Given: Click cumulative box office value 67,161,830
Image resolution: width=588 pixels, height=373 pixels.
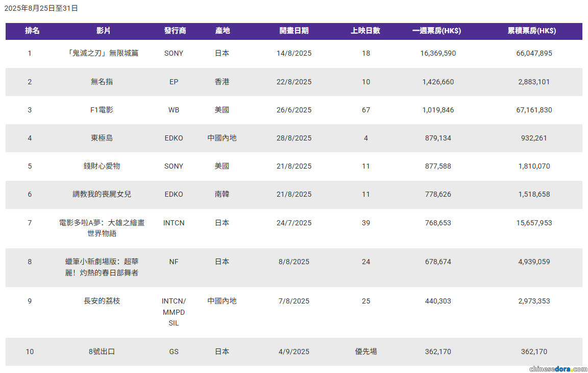Looking at the screenshot, I should pyautogui.click(x=534, y=110).
